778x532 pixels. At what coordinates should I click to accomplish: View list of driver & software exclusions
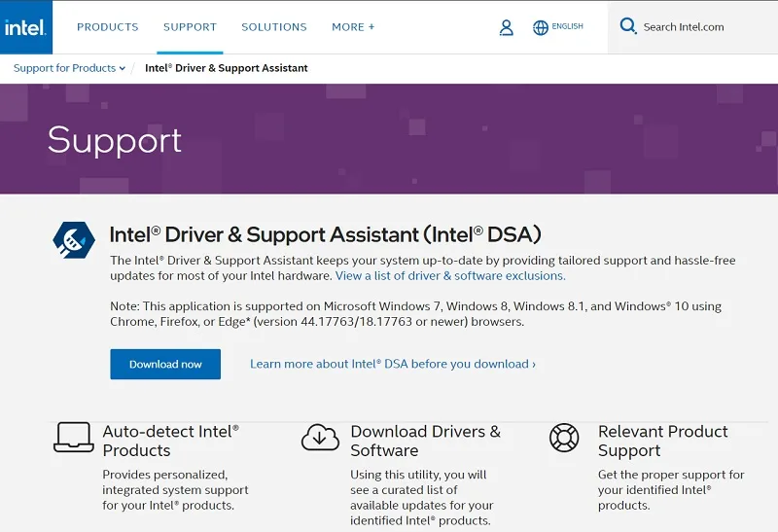[x=450, y=276]
